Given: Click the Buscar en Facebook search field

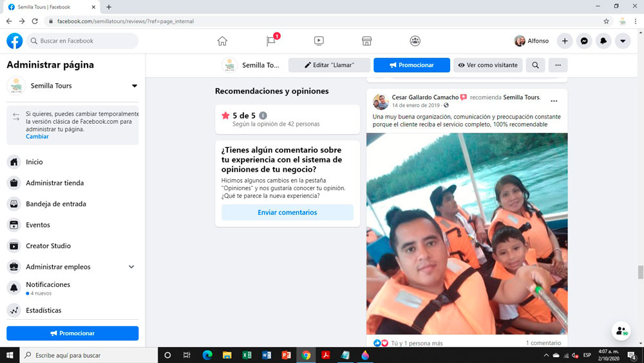Looking at the screenshot, I should pos(82,41).
